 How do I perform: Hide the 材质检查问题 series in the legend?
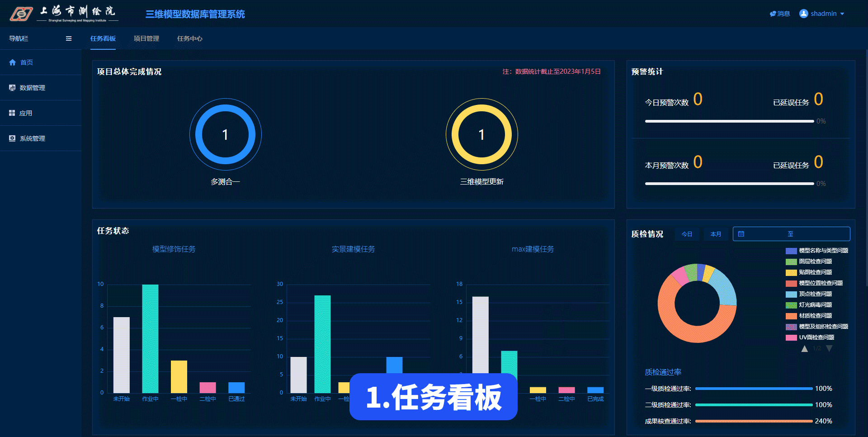[791, 316]
